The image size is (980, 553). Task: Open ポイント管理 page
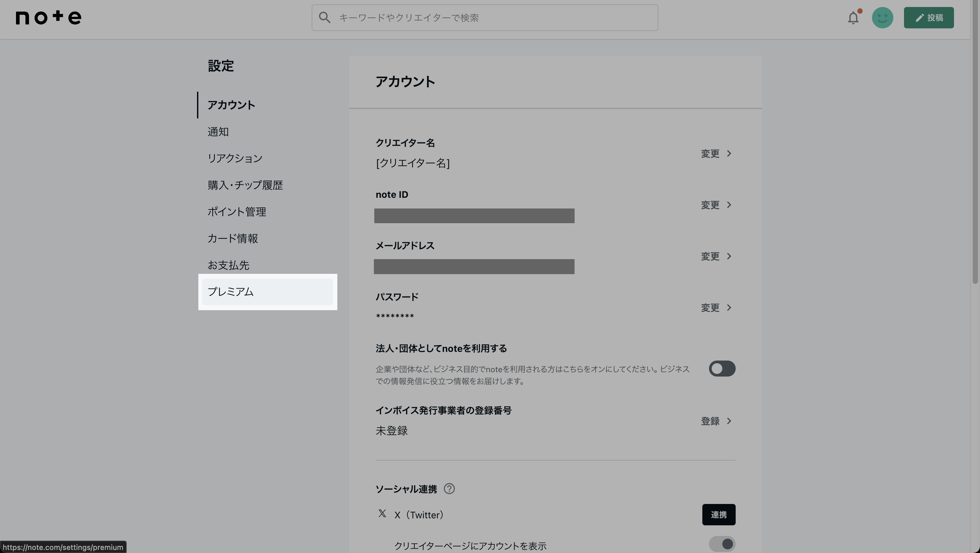click(x=237, y=211)
